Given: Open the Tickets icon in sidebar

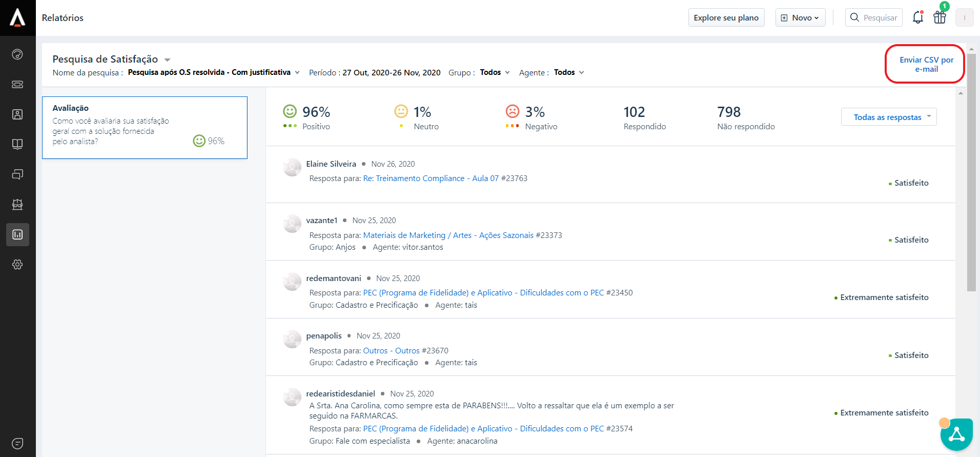Looking at the screenshot, I should tap(17, 84).
